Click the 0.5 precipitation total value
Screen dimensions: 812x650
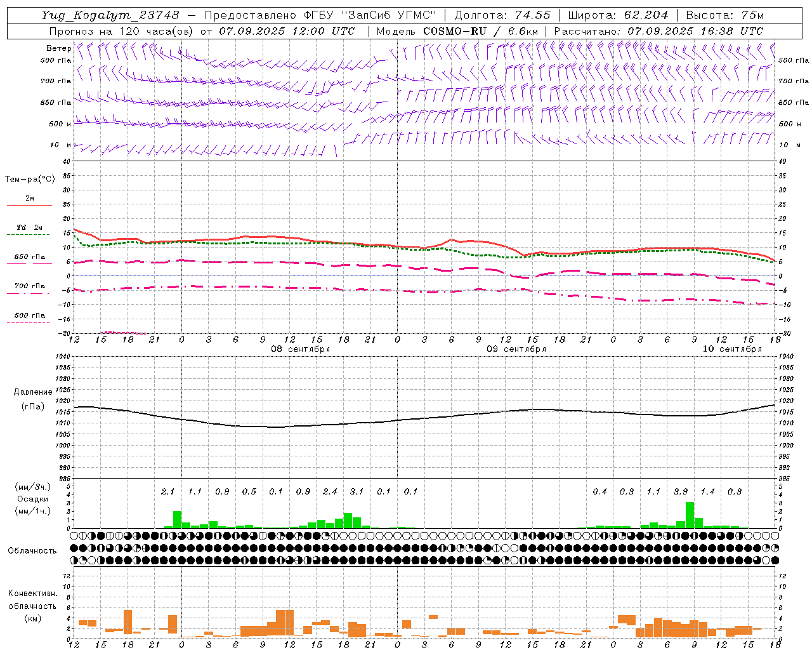249,492
